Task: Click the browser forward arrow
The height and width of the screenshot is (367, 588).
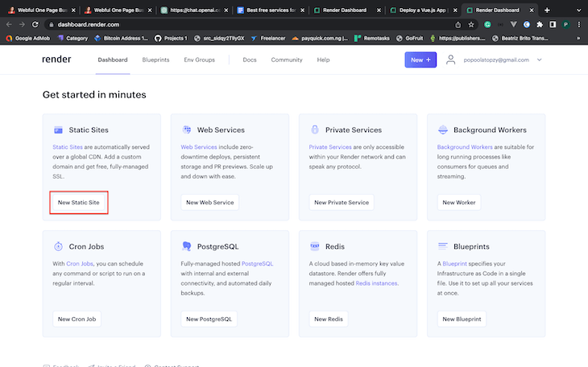Action: point(22,24)
